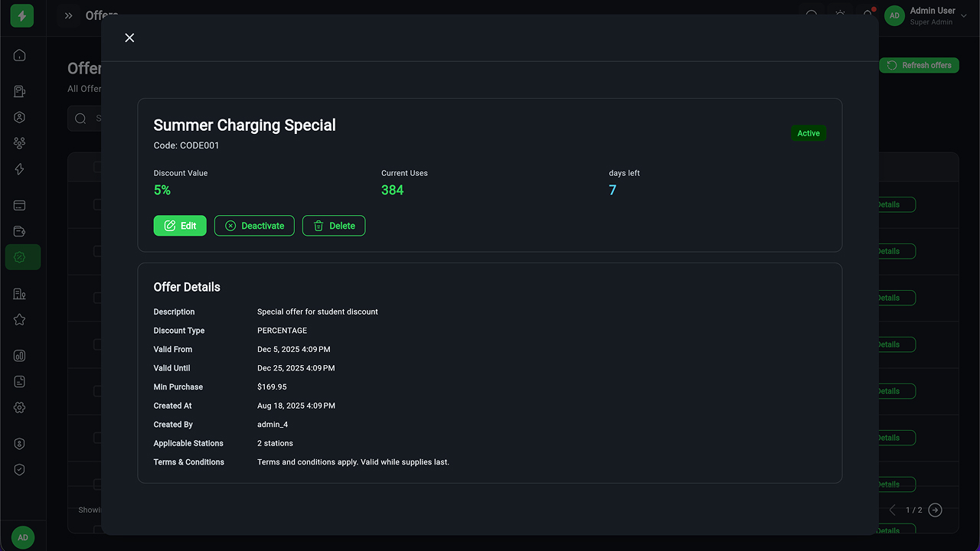This screenshot has width=980, height=551.
Task: Go to the next page of offers
Action: point(935,510)
